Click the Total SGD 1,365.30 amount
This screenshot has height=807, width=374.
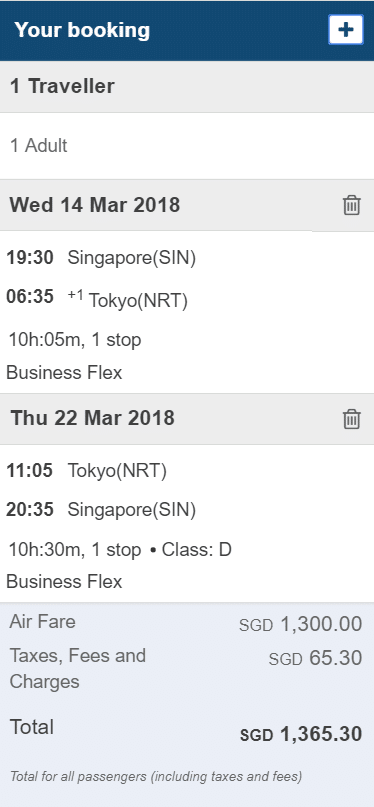pos(301,734)
